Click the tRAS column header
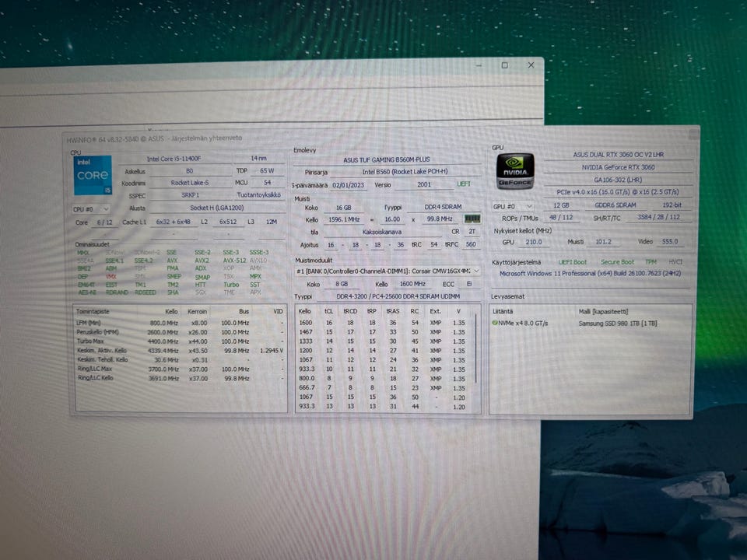 tap(392, 311)
